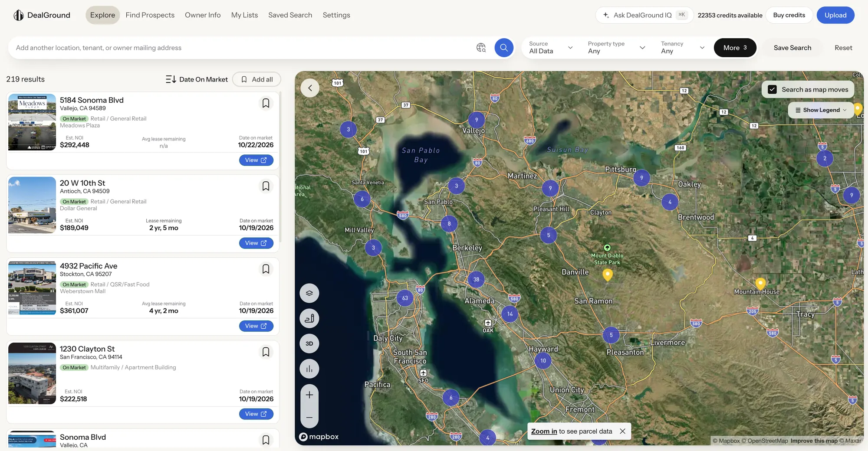Open the map bar chart statistics icon
Image resolution: width=868 pixels, height=451 pixels.
pos(309,369)
